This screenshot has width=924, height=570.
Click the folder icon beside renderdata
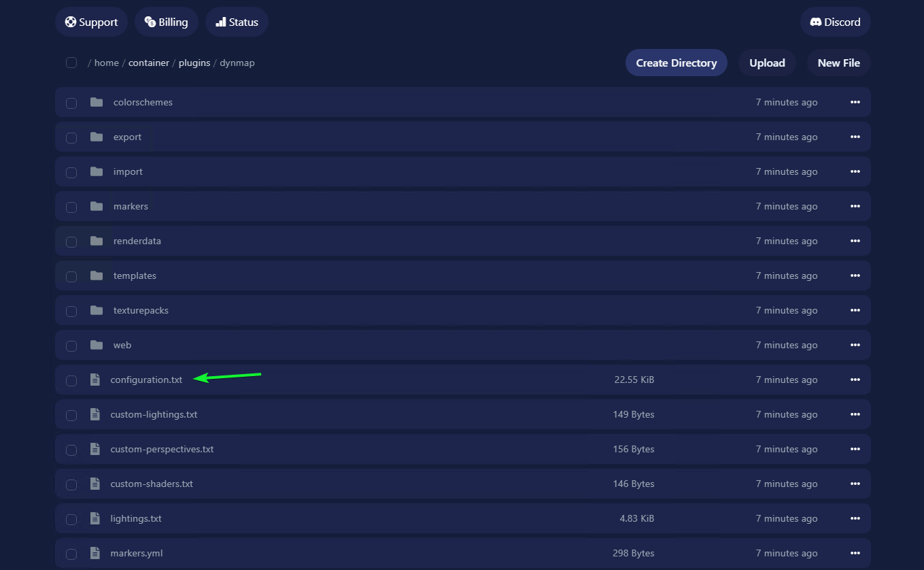point(97,241)
